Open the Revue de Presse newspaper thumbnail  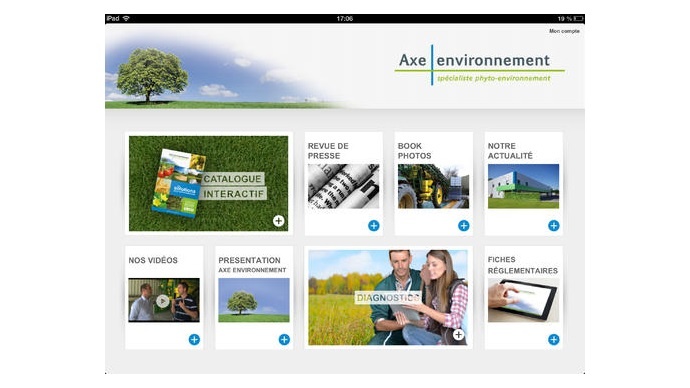point(343,187)
